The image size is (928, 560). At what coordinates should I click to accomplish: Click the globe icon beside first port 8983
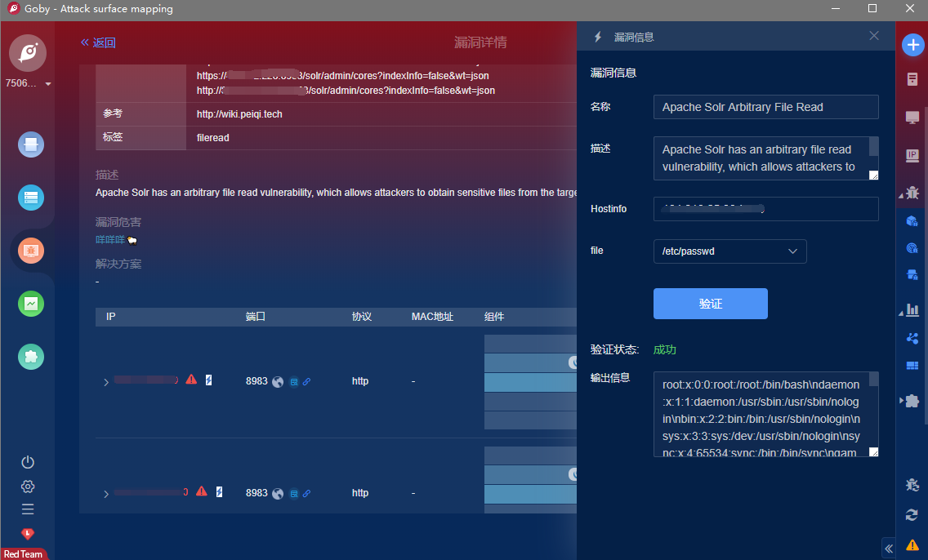tap(278, 381)
